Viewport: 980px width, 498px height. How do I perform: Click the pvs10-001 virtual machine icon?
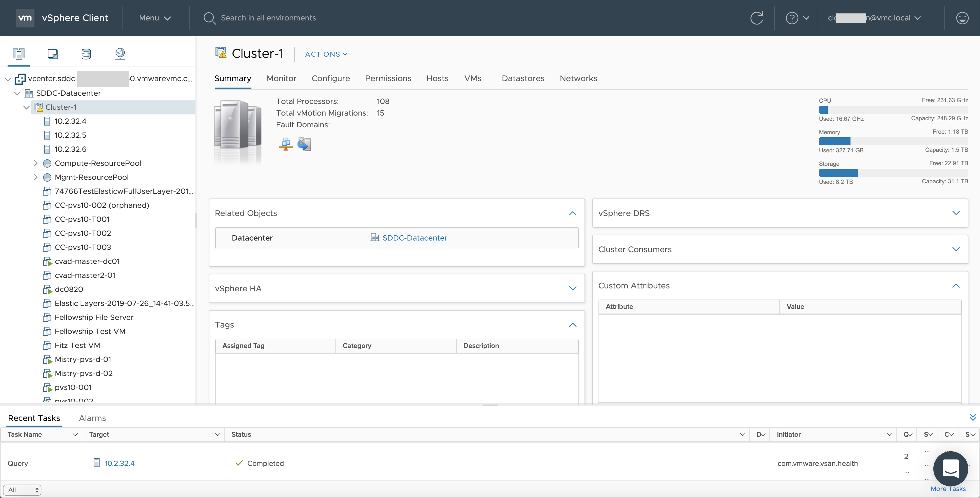tap(48, 387)
